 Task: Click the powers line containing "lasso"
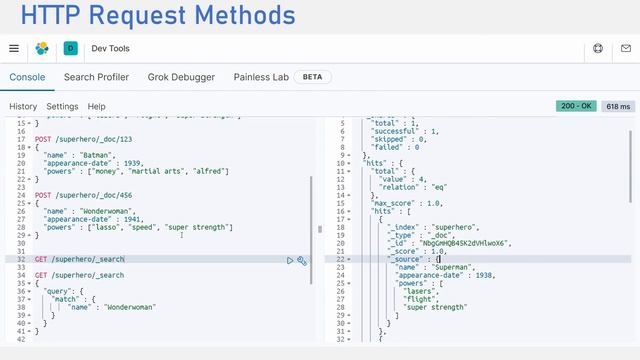[x=138, y=227]
